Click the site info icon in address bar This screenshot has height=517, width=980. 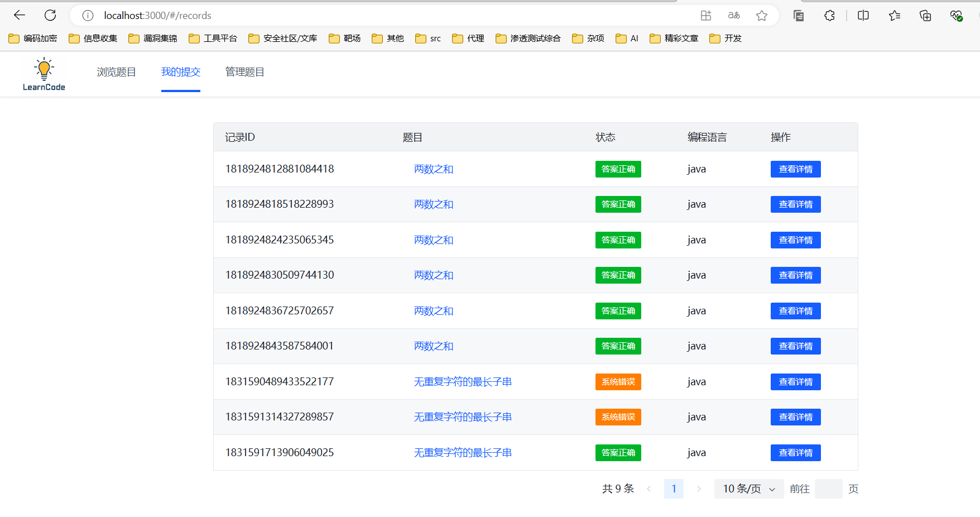(88, 15)
